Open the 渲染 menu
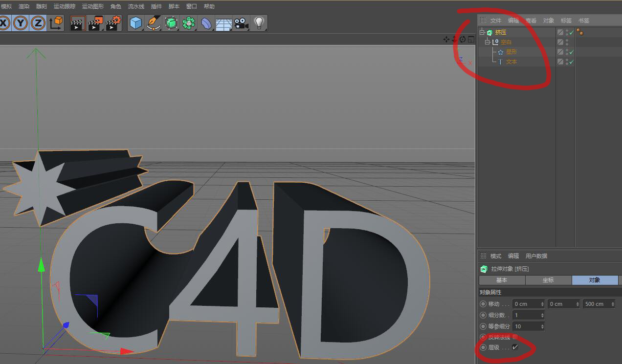 [24, 6]
